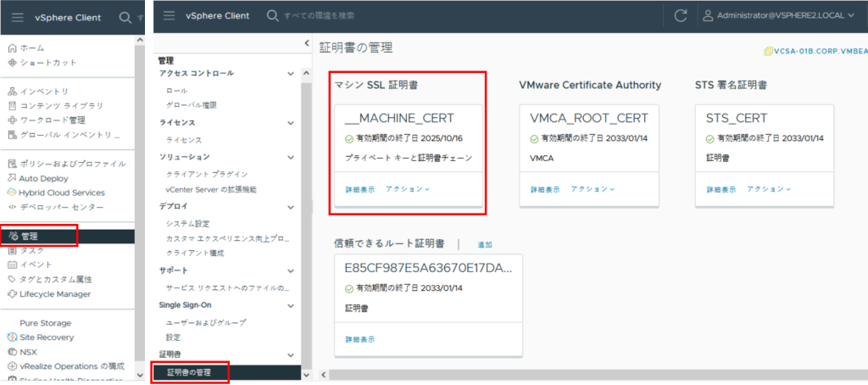
Task: Open ポリシーおよびプロファイル item
Action: pyautogui.click(x=67, y=164)
